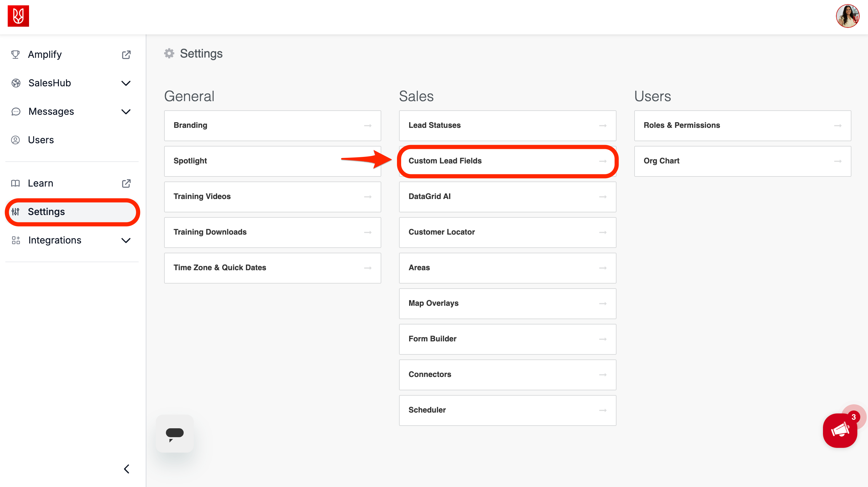The height and width of the screenshot is (487, 868).
Task: Open the chat bubble widget
Action: click(x=174, y=433)
